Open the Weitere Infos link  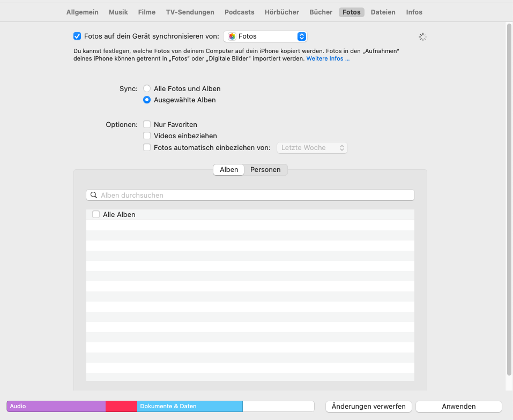(328, 58)
